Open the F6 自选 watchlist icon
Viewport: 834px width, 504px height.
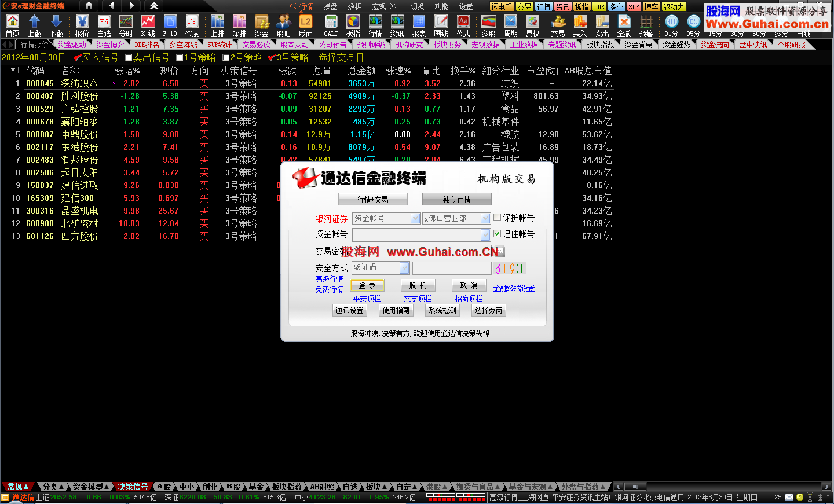click(104, 26)
